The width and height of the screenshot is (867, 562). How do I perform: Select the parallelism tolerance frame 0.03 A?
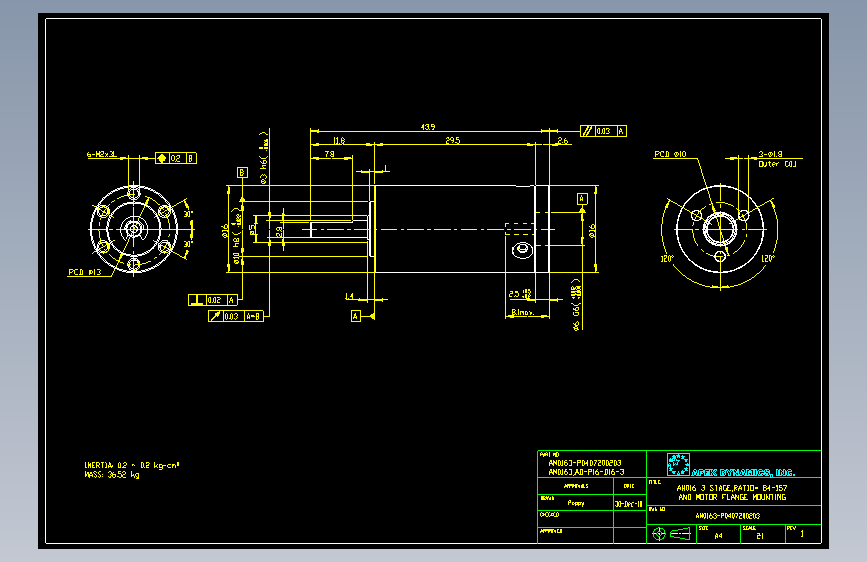click(603, 131)
